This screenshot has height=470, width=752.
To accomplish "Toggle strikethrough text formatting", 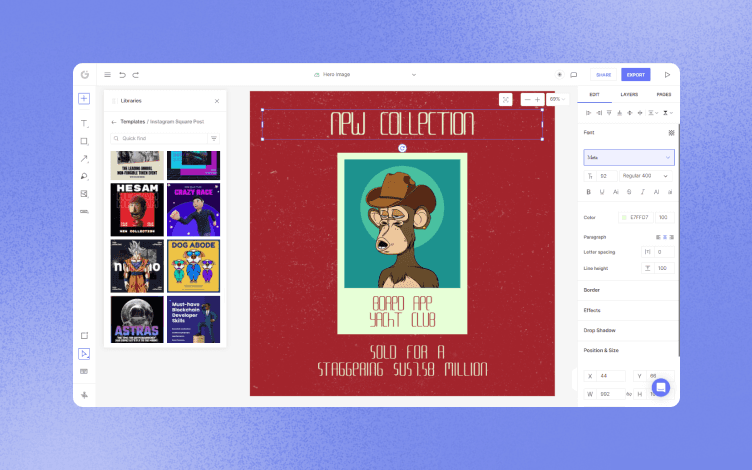I will tap(629, 192).
